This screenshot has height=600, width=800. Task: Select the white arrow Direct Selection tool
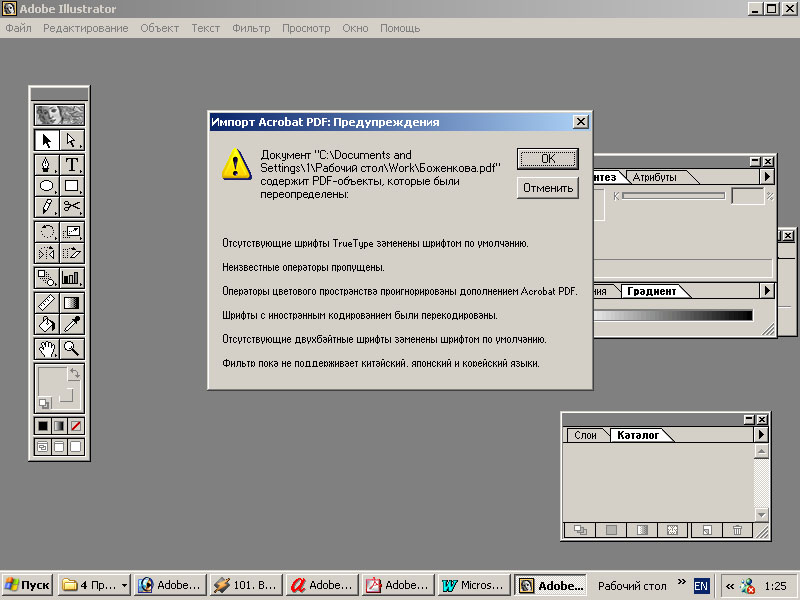coord(71,140)
